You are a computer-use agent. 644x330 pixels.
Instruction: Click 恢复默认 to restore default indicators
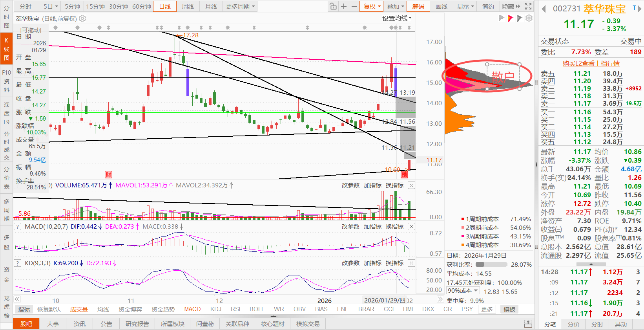click(x=49, y=309)
